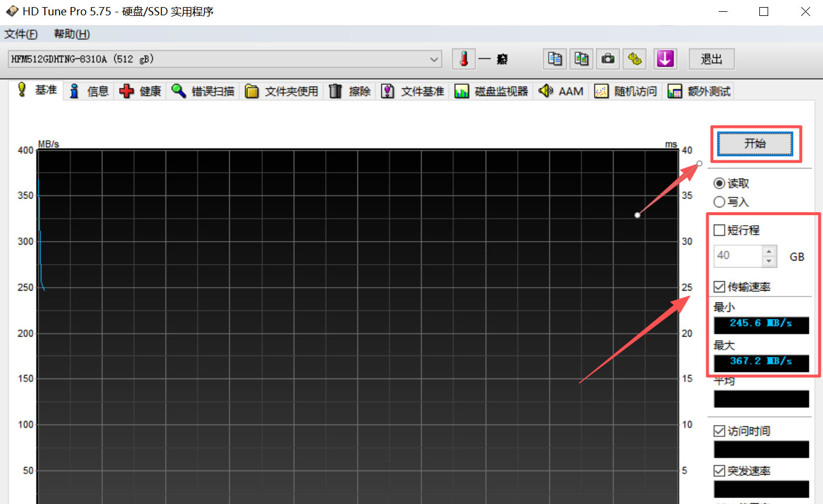823x504 pixels.
Task: Open the 文件(F) menu
Action: click(x=21, y=34)
